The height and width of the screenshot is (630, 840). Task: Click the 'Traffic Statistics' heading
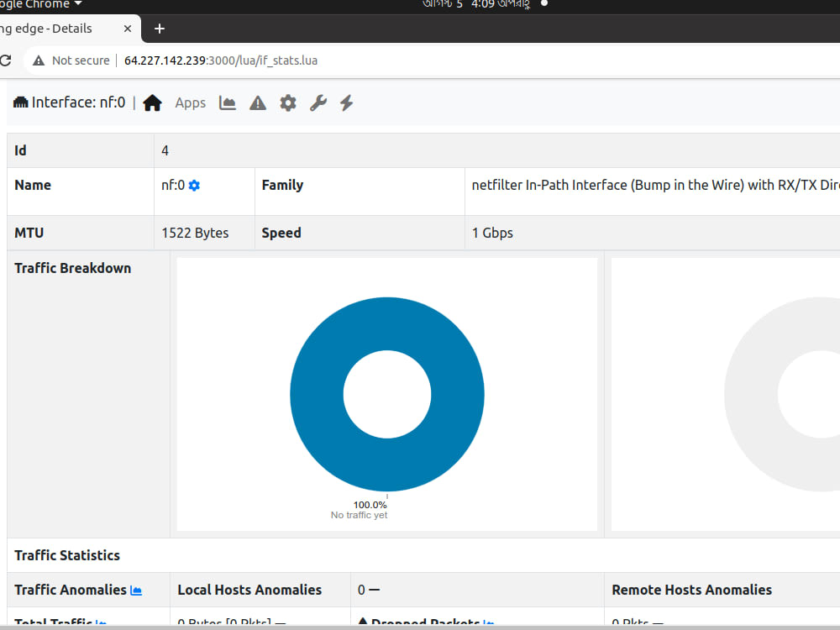[x=67, y=555]
